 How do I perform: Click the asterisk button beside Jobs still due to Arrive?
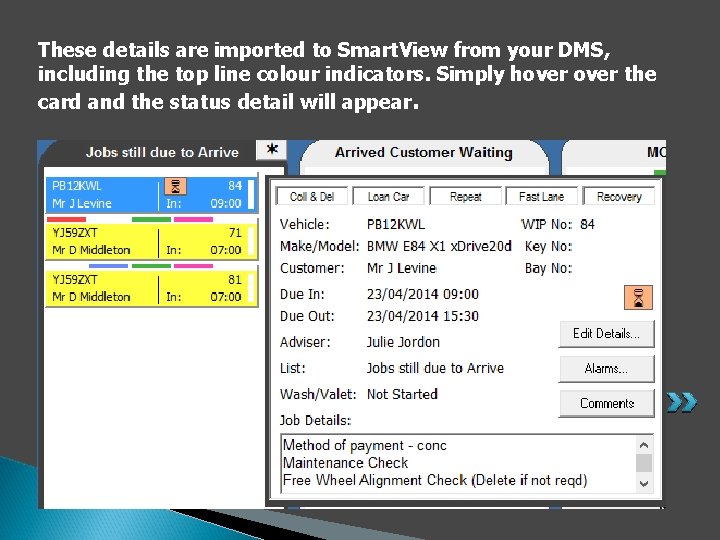click(x=271, y=150)
